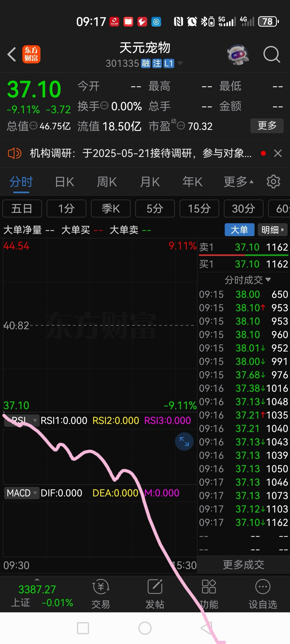Tap info icon beside 市盈
Screen dimensions: 290x644
tap(181, 125)
